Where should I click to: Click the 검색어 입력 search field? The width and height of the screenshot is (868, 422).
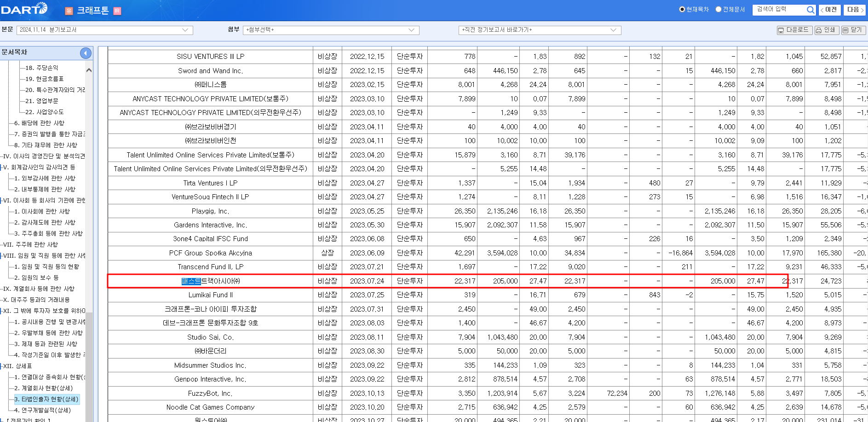tap(780, 10)
